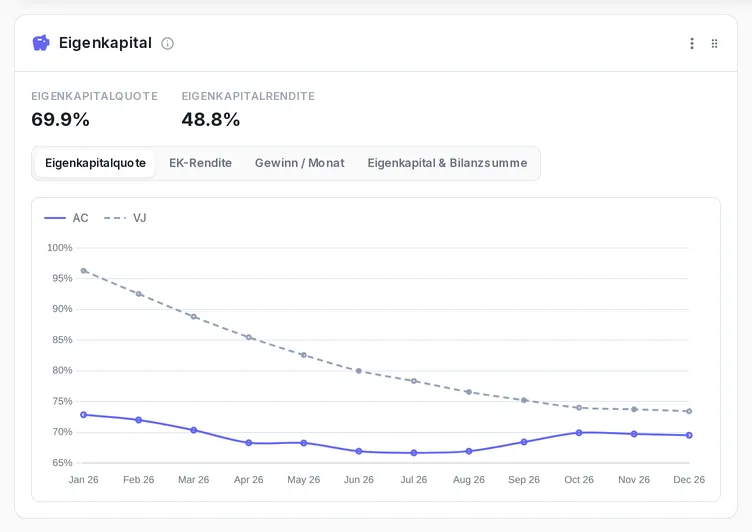Select the VJ data point for Apr 26
The height and width of the screenshot is (532, 752).
coord(249,337)
